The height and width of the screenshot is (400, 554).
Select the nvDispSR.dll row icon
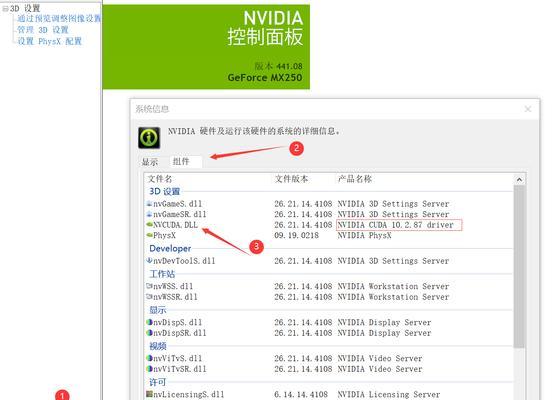149,333
